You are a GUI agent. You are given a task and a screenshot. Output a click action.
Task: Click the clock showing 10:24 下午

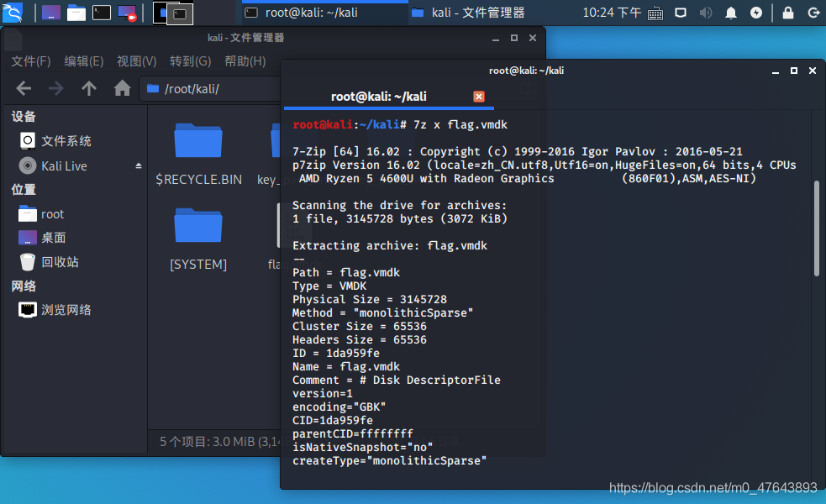[612, 13]
